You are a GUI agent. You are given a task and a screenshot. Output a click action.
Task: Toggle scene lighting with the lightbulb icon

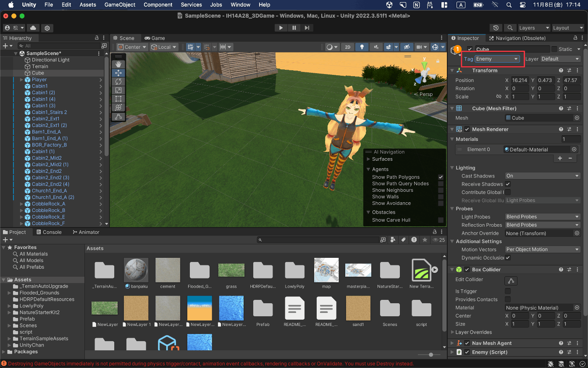tap(362, 47)
